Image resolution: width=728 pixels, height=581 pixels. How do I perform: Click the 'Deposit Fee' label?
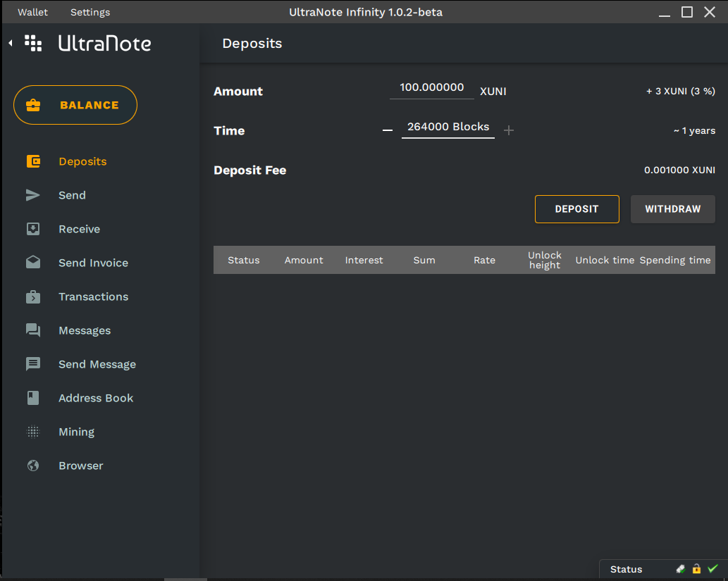pyautogui.click(x=249, y=170)
